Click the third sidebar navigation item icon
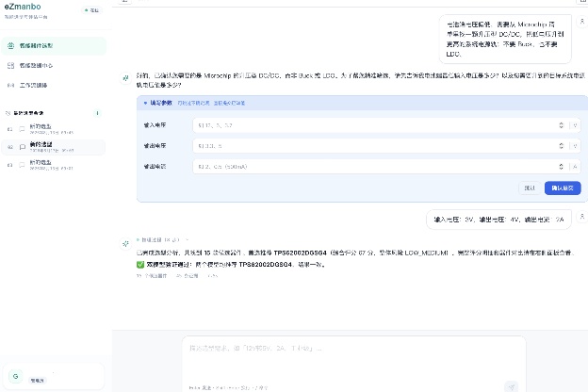 (10, 86)
